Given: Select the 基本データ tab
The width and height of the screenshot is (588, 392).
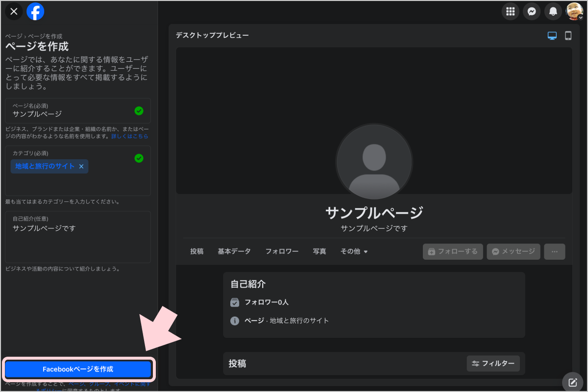Looking at the screenshot, I should (x=234, y=251).
